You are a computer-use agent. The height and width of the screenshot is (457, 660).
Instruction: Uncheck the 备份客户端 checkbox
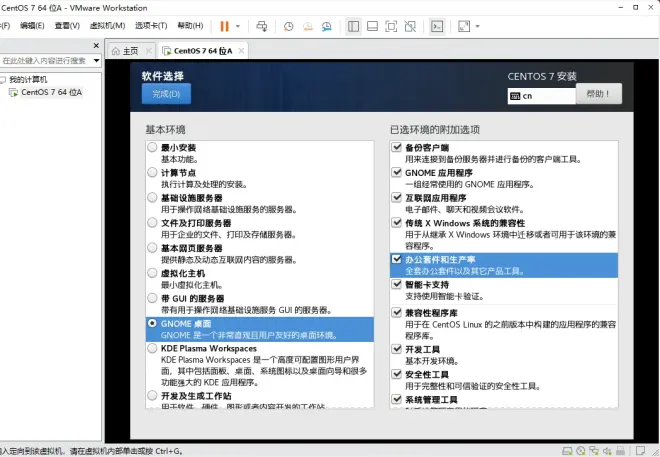[x=397, y=147]
